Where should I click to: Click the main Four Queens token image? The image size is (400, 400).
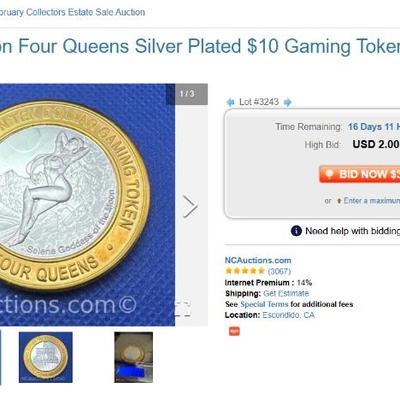coord(87,204)
